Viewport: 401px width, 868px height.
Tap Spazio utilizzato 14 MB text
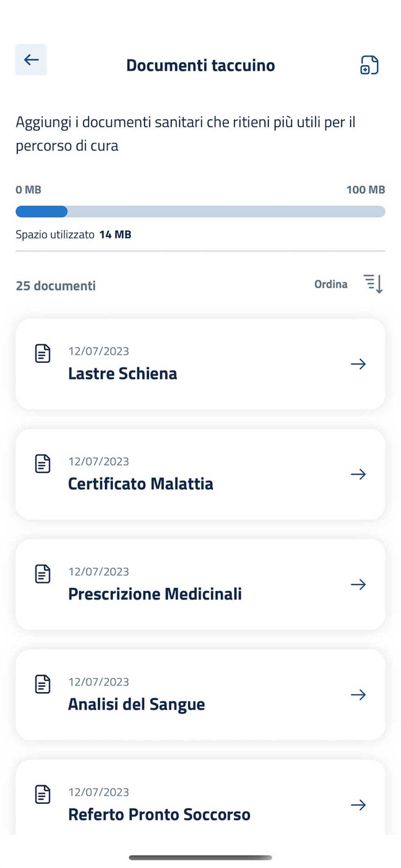click(x=73, y=234)
